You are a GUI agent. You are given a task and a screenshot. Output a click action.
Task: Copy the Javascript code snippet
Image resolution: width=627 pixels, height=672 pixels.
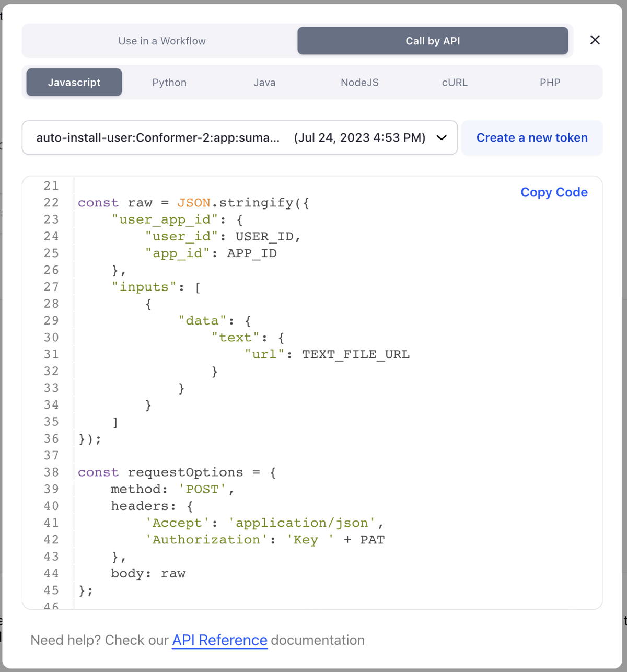click(x=554, y=192)
